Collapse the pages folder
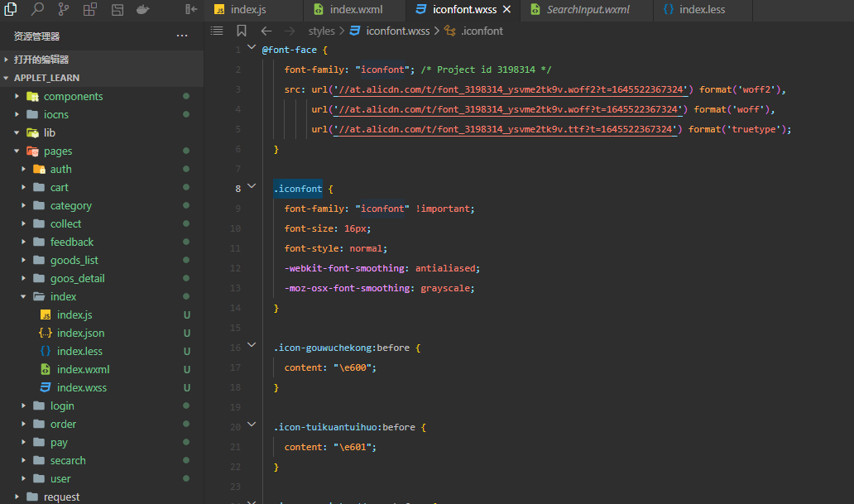 tap(57, 151)
